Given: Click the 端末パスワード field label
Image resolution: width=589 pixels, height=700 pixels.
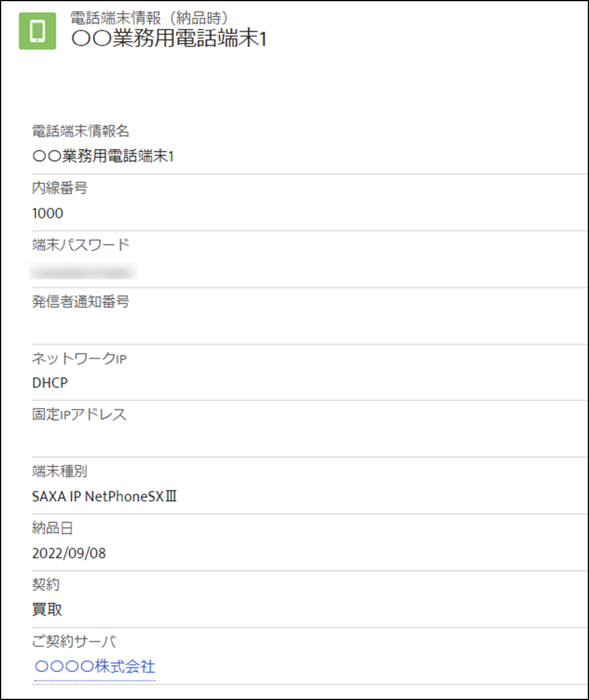Looking at the screenshot, I should tap(81, 244).
